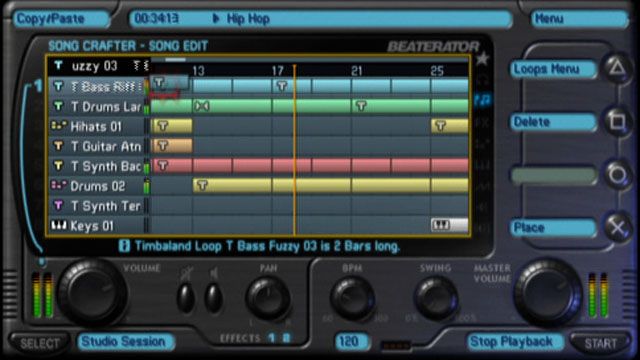This screenshot has width=640, height=360.
Task: Click the Delete button
Action: pos(554,122)
